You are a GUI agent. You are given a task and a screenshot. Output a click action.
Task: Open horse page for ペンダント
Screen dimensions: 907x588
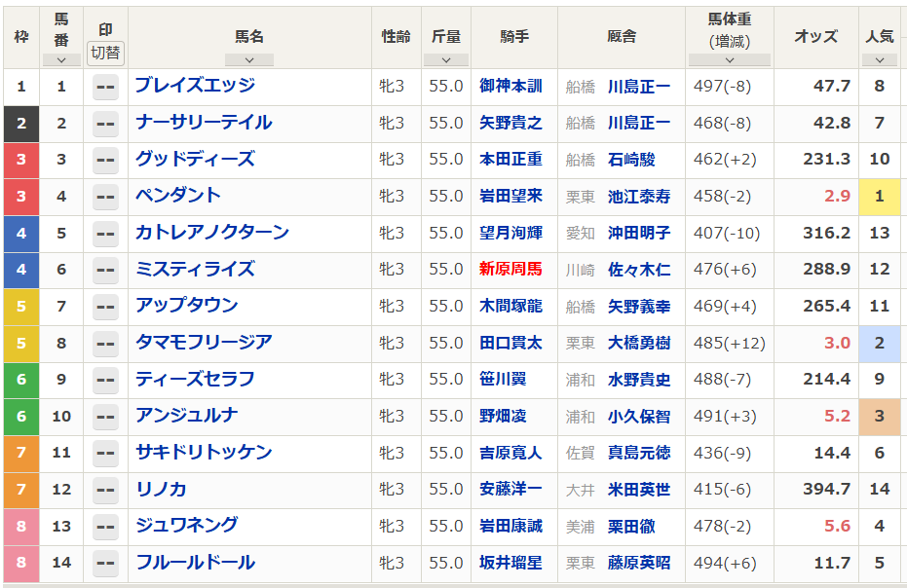(x=178, y=196)
